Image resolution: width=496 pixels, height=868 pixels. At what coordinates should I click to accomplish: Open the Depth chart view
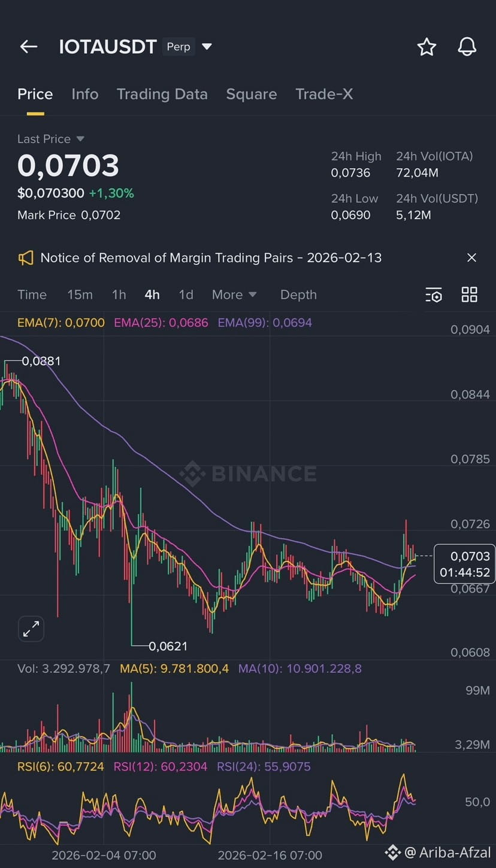[x=298, y=295]
